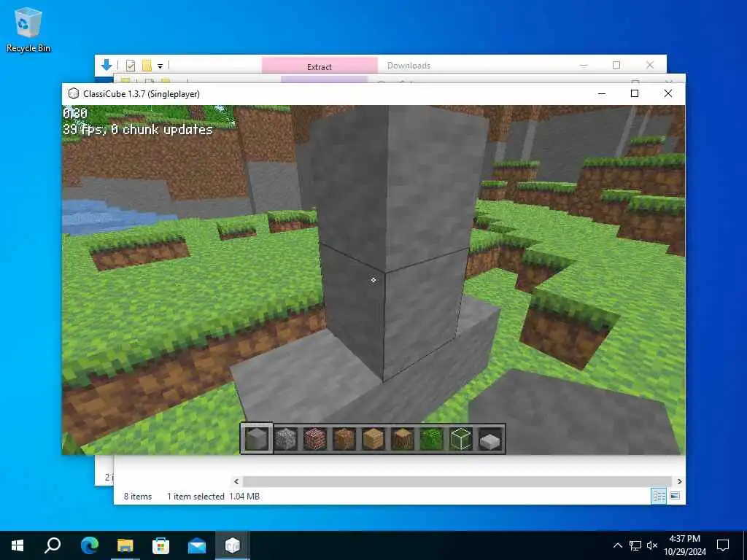Open the quick access toolbar dropdown arrow
Screen dimensions: 747x560
[x=160, y=66]
